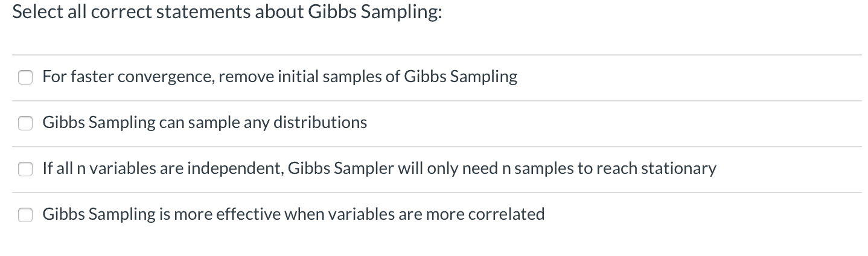Choose the answer claiming any distributions can be sampled

pos(205,123)
